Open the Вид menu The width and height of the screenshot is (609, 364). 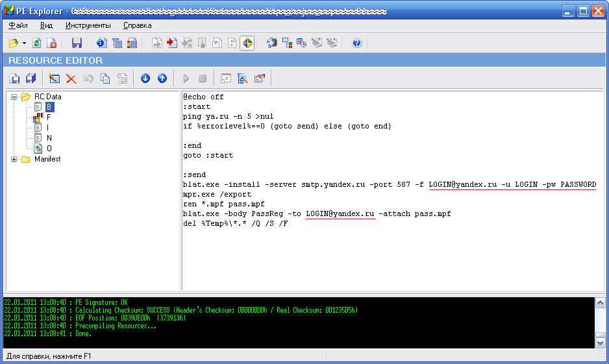[46, 25]
